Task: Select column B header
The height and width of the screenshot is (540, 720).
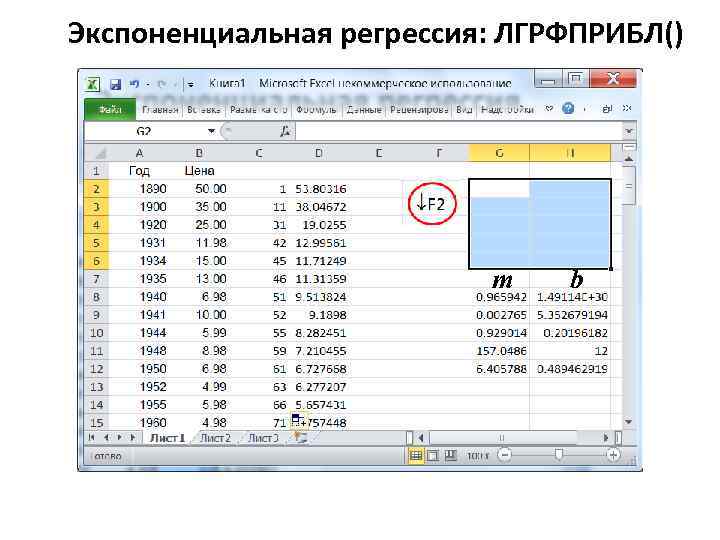Action: point(199,153)
